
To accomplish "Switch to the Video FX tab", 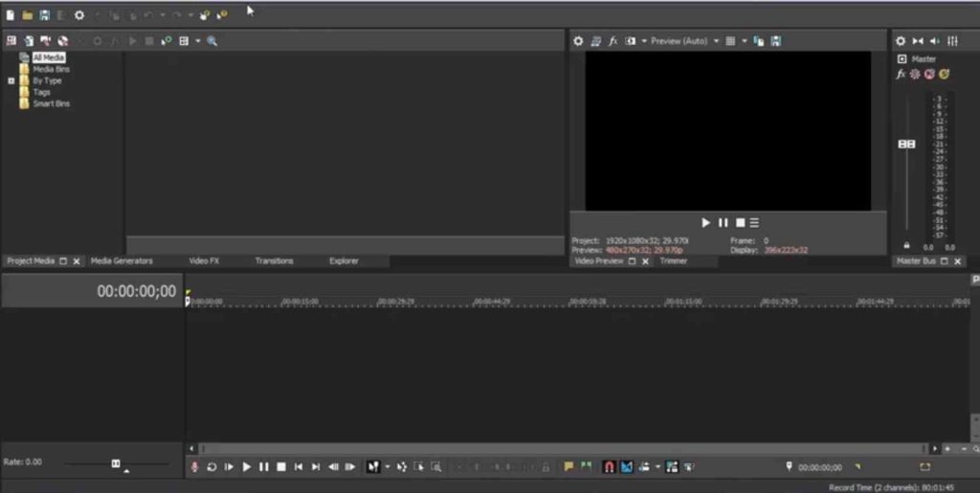I will click(204, 261).
